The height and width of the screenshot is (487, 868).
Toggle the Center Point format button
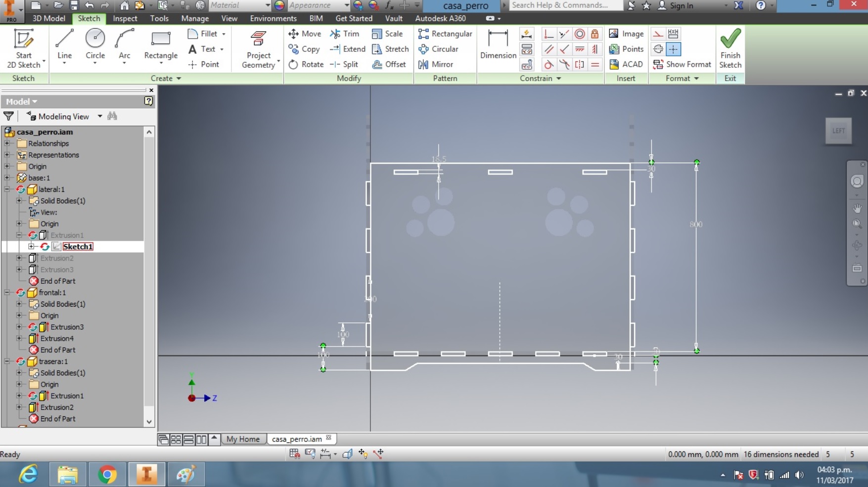pos(673,49)
